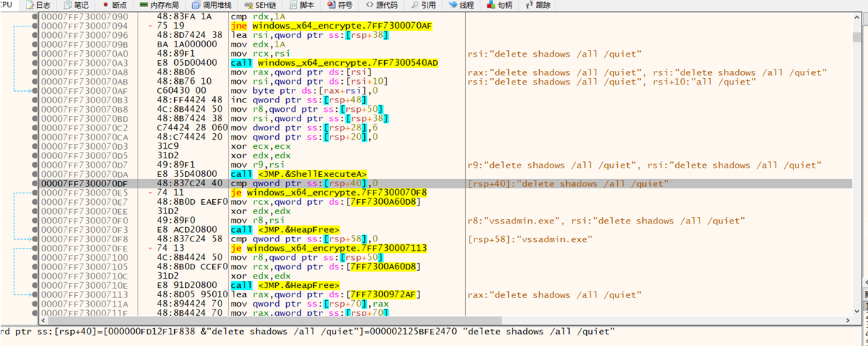Toggle breakpoint dot at address 00007FF7300070DF
This screenshot has width=868, height=346.
click(x=37, y=184)
